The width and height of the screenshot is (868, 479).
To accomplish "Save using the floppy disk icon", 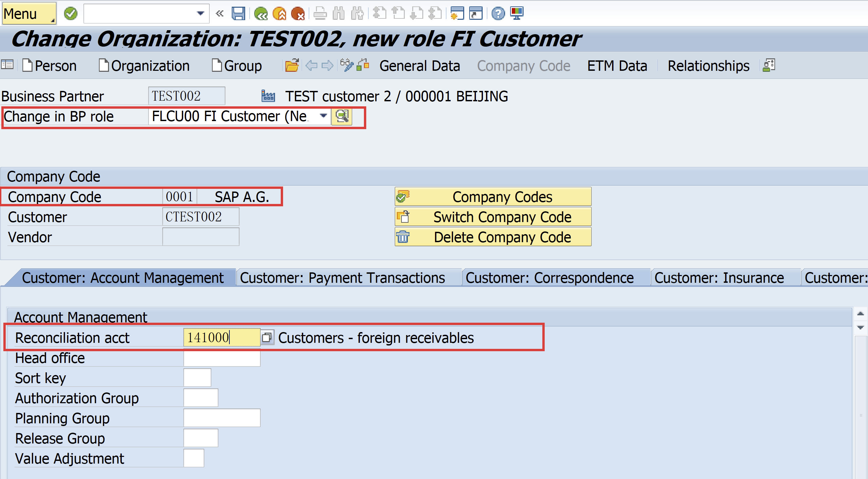I will (238, 13).
